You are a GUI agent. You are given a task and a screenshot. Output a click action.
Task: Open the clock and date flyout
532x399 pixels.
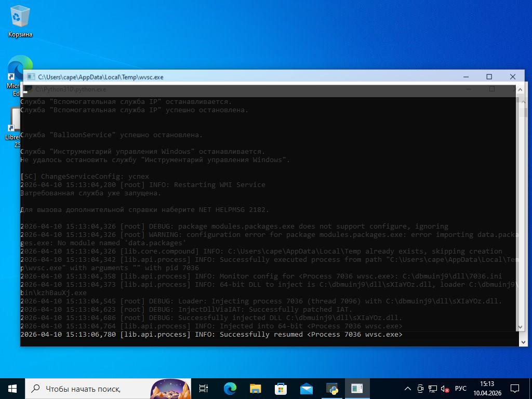point(487,389)
